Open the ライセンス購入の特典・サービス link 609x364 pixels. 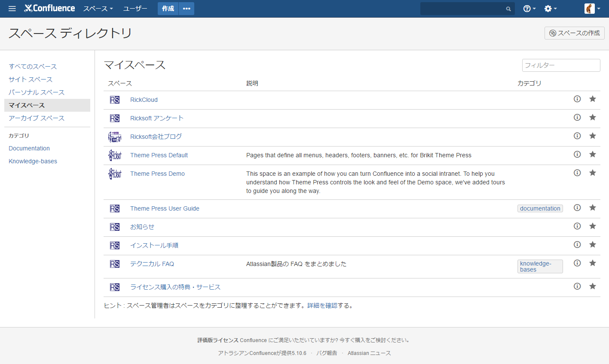point(175,287)
